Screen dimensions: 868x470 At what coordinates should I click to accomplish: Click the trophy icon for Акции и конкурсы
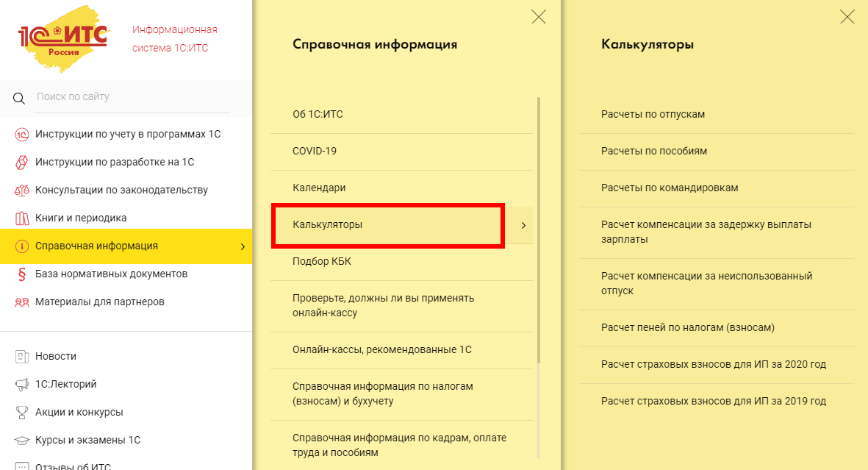21,413
